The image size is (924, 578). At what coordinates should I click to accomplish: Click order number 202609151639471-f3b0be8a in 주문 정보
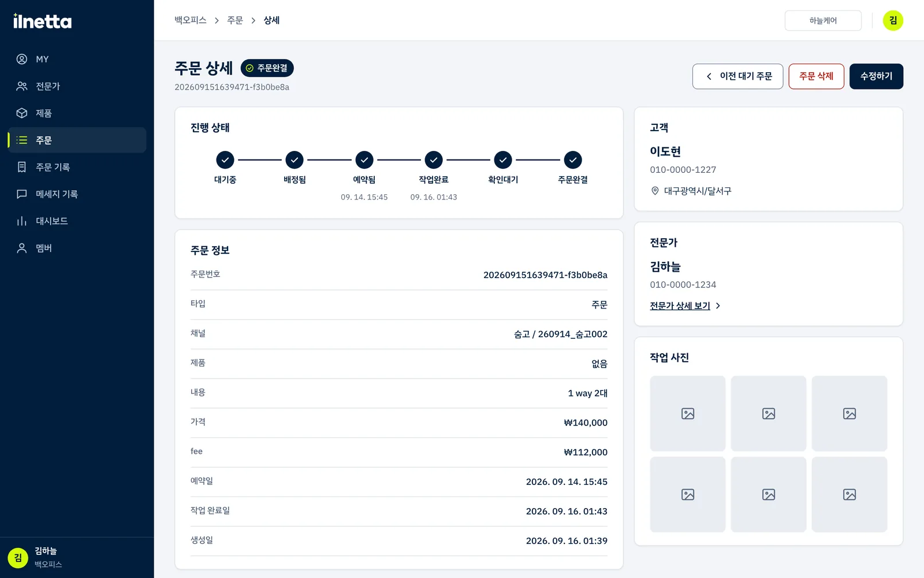point(545,275)
